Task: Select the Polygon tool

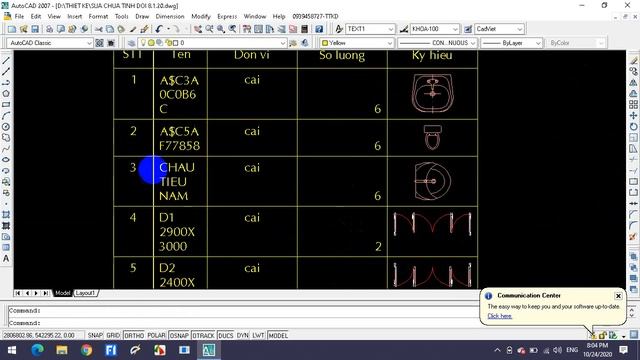Action: coord(6,93)
